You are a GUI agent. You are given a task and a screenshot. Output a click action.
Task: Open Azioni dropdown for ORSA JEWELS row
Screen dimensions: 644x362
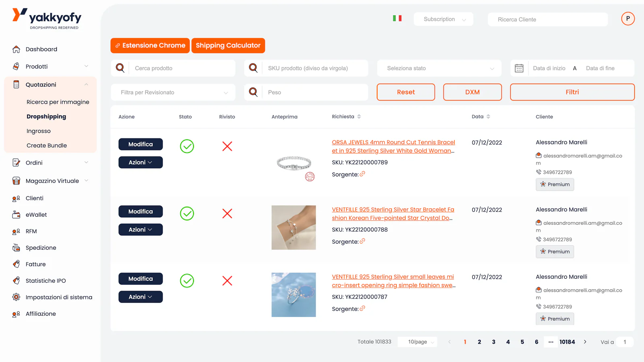(140, 162)
